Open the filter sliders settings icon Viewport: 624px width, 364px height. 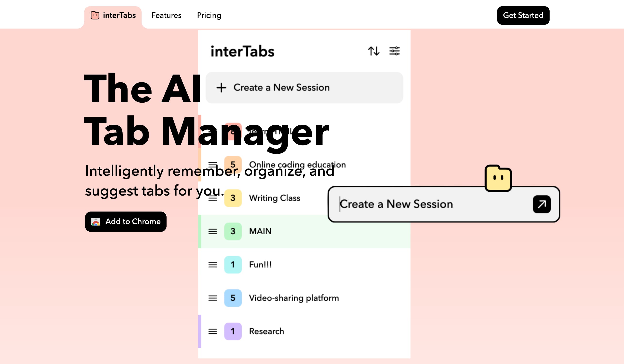tap(394, 51)
